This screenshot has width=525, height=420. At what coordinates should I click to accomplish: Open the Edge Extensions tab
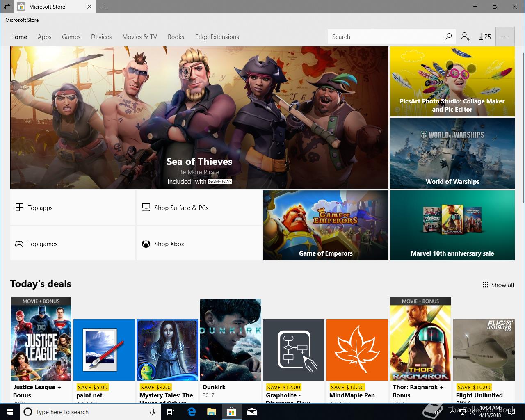[x=217, y=37]
